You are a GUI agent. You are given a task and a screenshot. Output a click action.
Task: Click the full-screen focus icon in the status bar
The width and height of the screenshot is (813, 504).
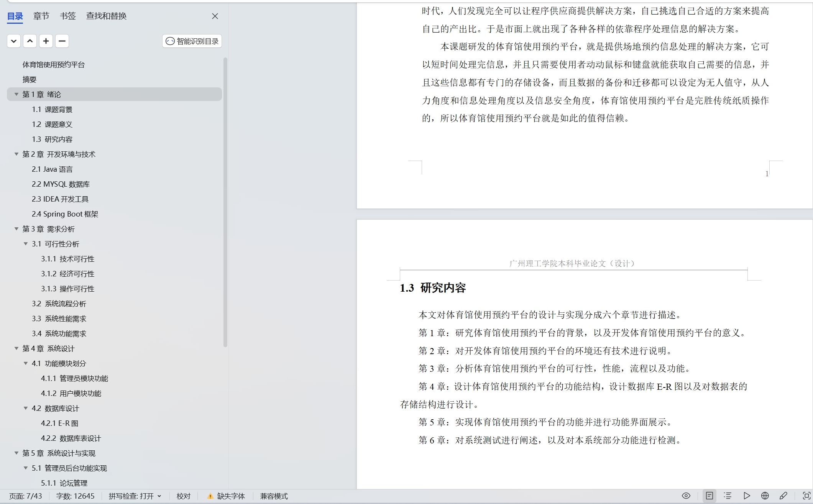pos(806,496)
